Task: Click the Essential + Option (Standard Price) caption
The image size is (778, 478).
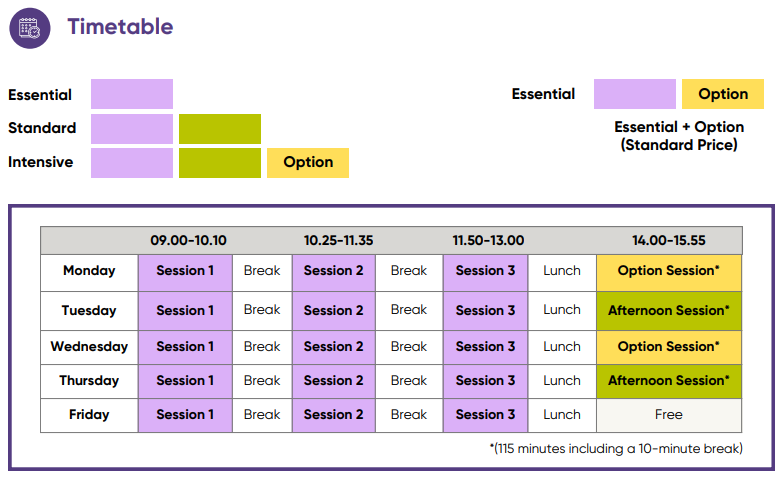Action: click(x=679, y=136)
